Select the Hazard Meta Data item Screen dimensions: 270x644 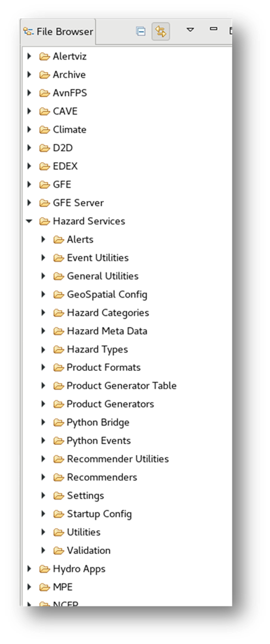click(107, 331)
